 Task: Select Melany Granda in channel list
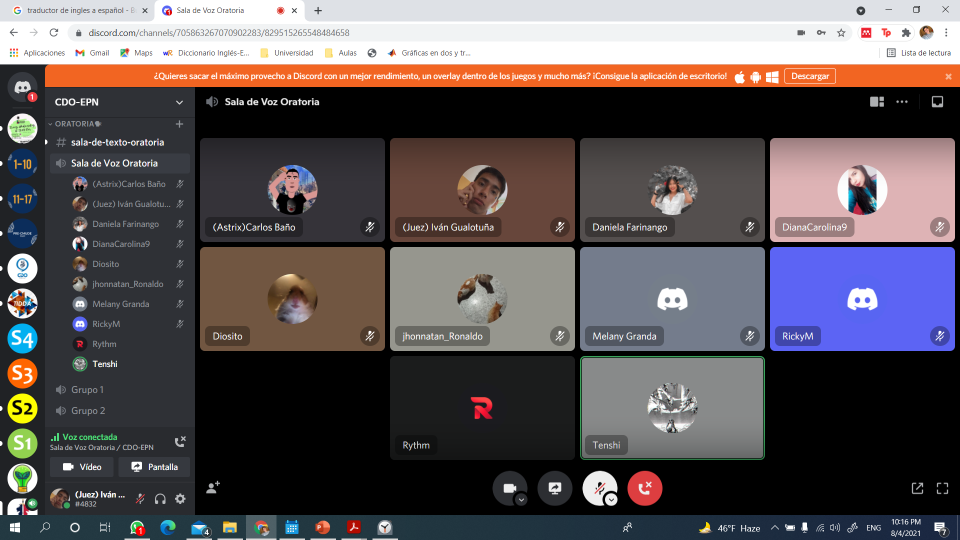pos(129,304)
